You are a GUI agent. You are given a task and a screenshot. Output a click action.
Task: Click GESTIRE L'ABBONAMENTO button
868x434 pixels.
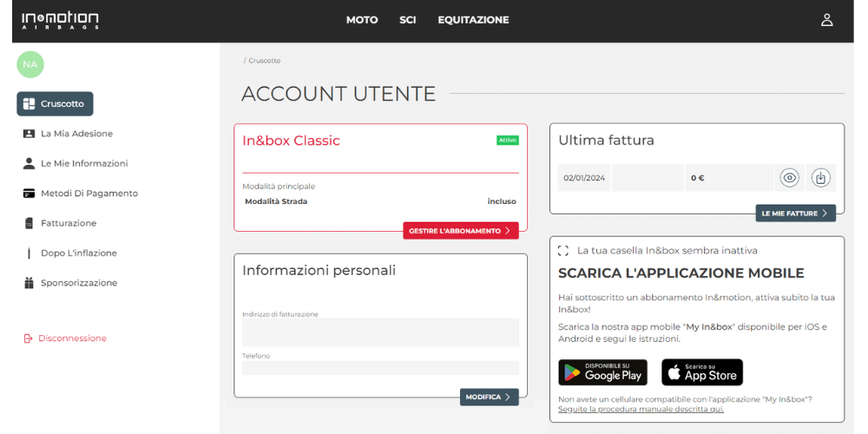(461, 231)
